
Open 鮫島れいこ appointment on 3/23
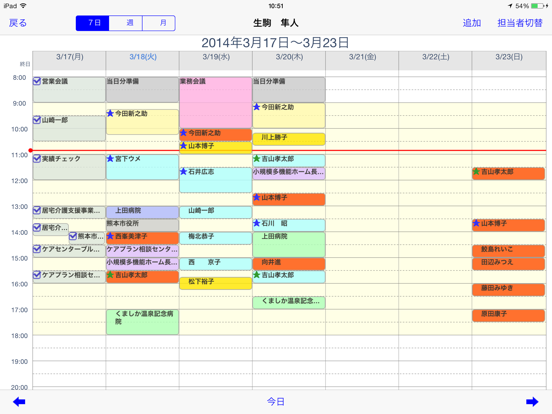[509, 251]
